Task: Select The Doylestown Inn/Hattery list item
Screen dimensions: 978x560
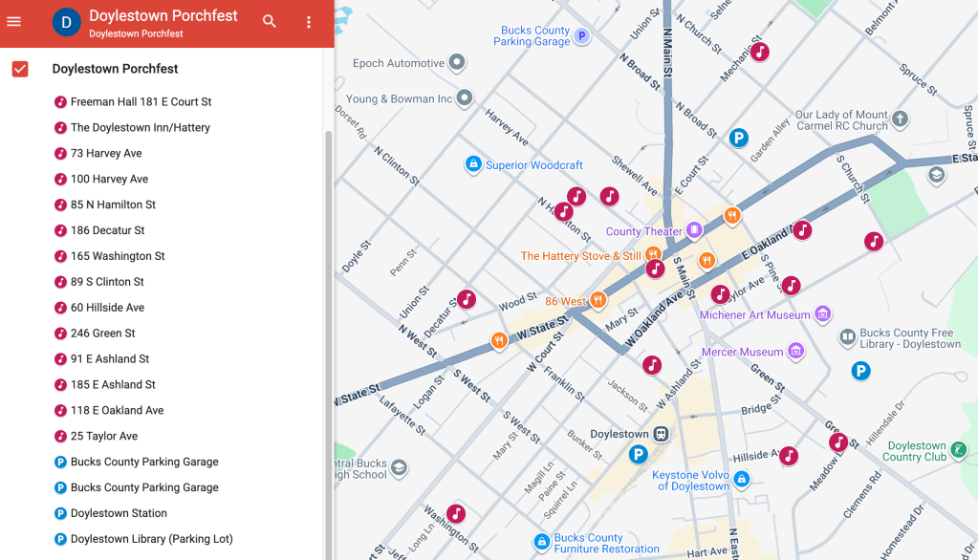Action: (x=140, y=128)
